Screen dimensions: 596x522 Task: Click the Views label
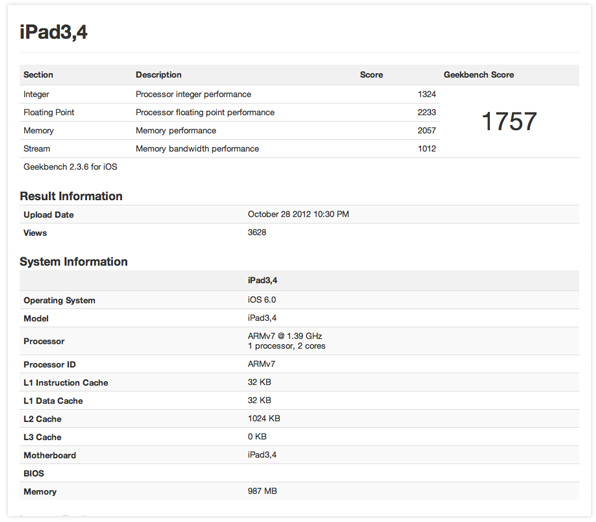tap(35, 233)
